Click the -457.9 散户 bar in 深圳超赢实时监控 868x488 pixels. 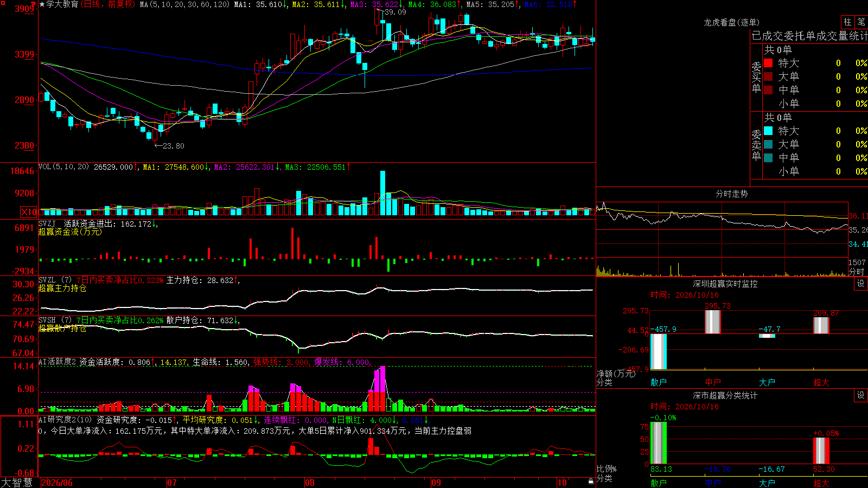[659, 351]
